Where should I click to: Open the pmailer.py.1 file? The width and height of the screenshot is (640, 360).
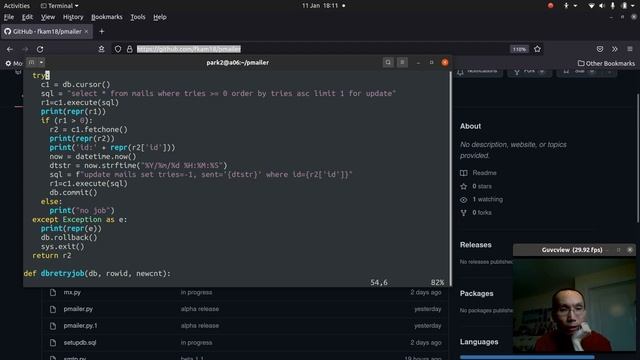click(x=80, y=326)
